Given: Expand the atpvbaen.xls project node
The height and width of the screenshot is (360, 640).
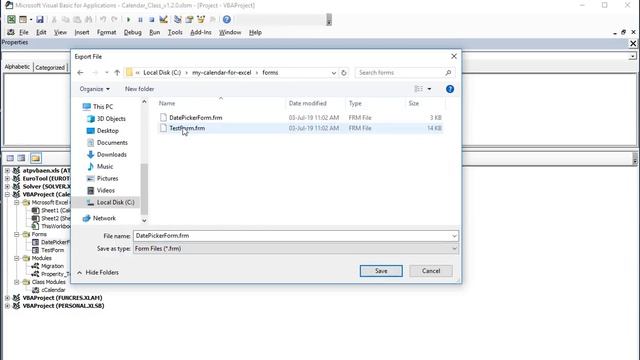Looking at the screenshot, I should pos(7,171).
